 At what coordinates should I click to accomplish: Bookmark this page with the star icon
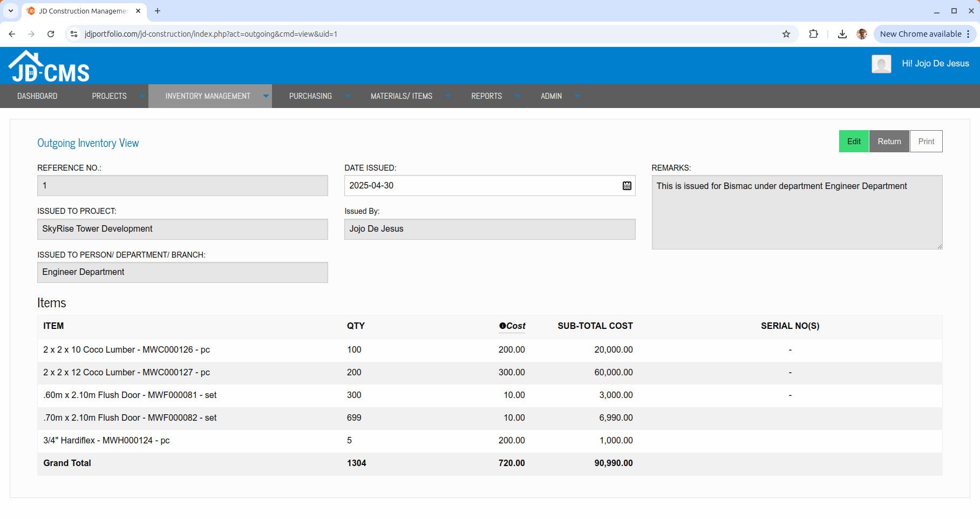tap(786, 34)
